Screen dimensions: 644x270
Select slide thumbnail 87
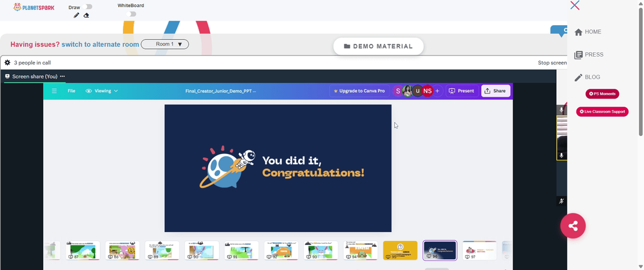click(82, 251)
